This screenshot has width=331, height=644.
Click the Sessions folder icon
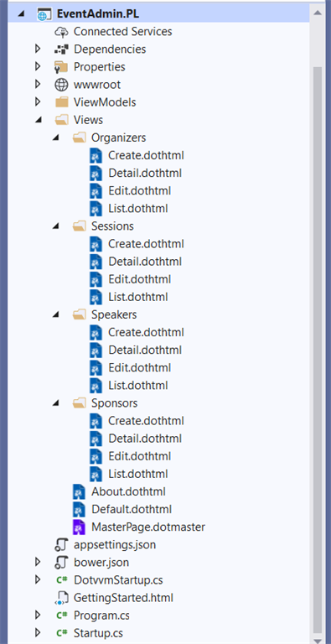(x=79, y=226)
